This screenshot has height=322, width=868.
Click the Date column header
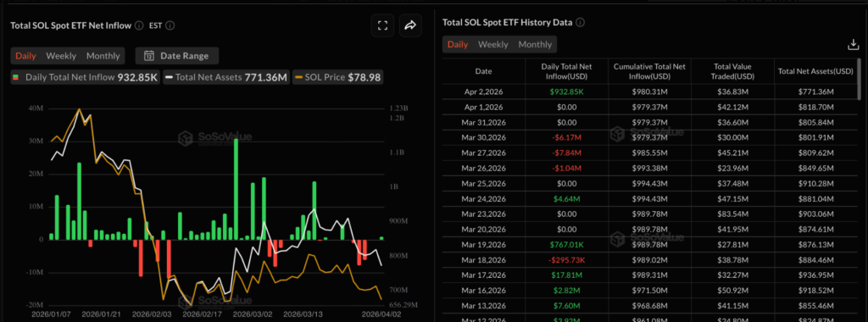tap(483, 71)
